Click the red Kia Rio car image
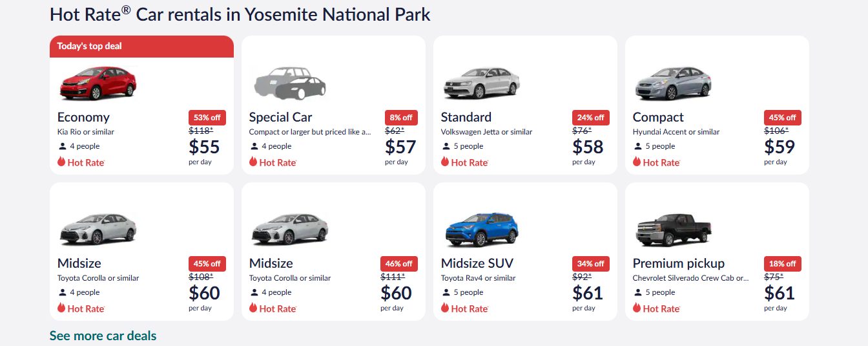868x346 pixels. 98,83
